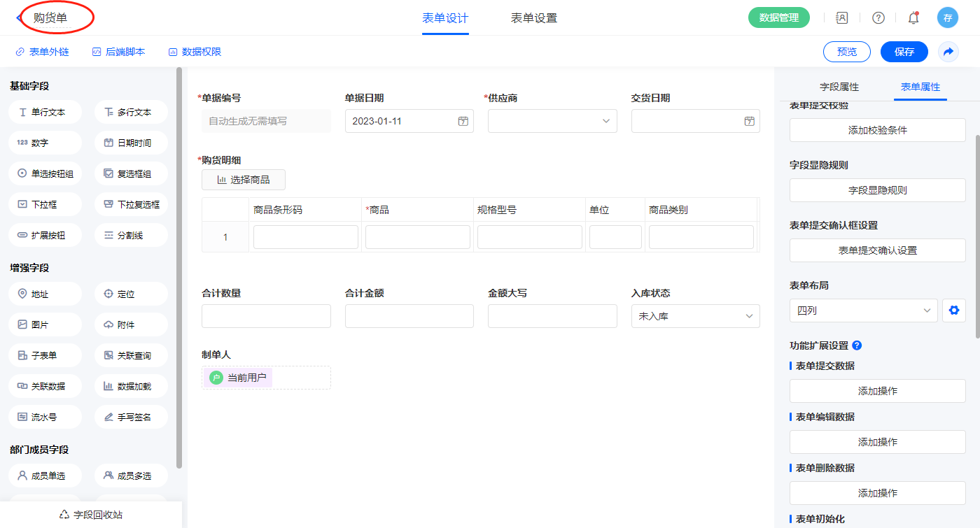Click the 合计金额 input field
The height and width of the screenshot is (528, 980).
click(x=409, y=316)
